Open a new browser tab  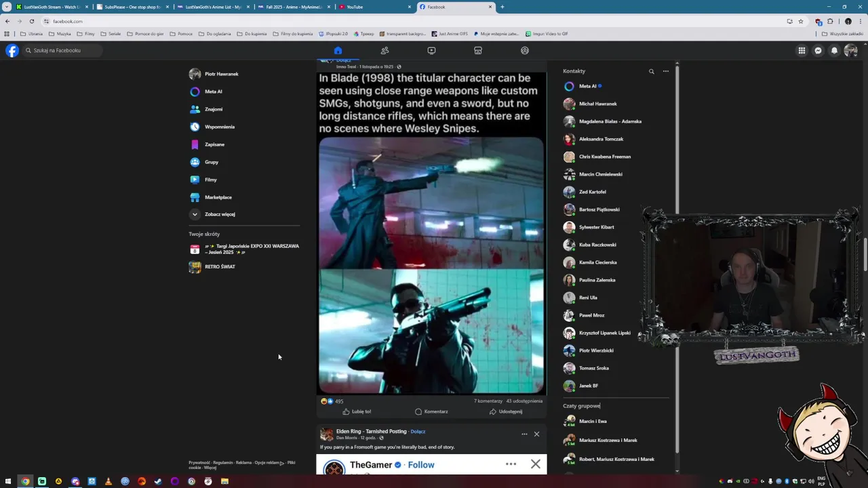502,7
